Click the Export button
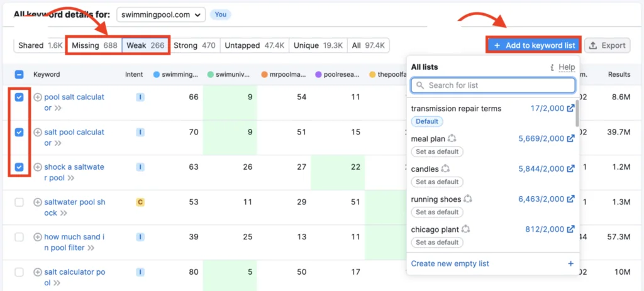The height and width of the screenshot is (291, 644). pos(608,45)
